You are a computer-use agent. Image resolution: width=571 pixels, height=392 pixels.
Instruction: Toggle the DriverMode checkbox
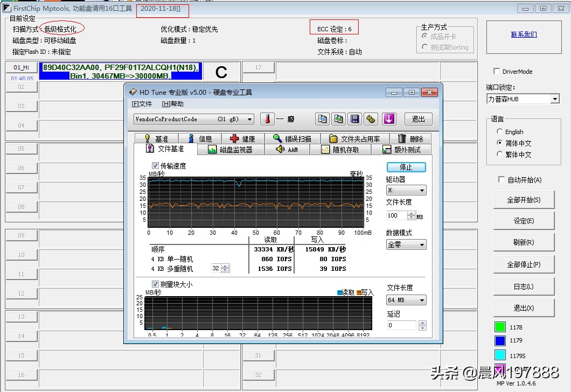[x=496, y=71]
